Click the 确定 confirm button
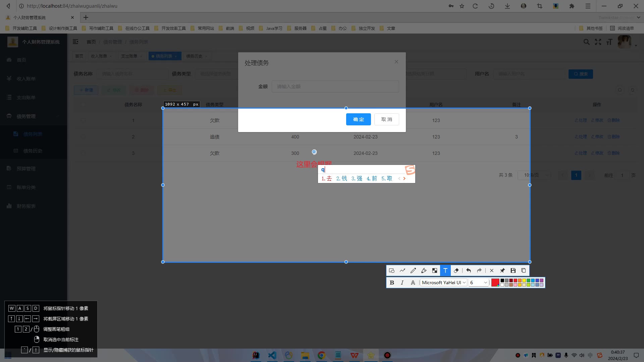This screenshot has width=644, height=362. (358, 119)
